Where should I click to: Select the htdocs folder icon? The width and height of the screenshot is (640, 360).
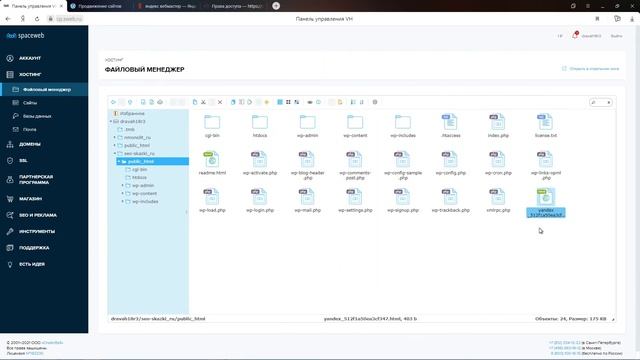260,122
